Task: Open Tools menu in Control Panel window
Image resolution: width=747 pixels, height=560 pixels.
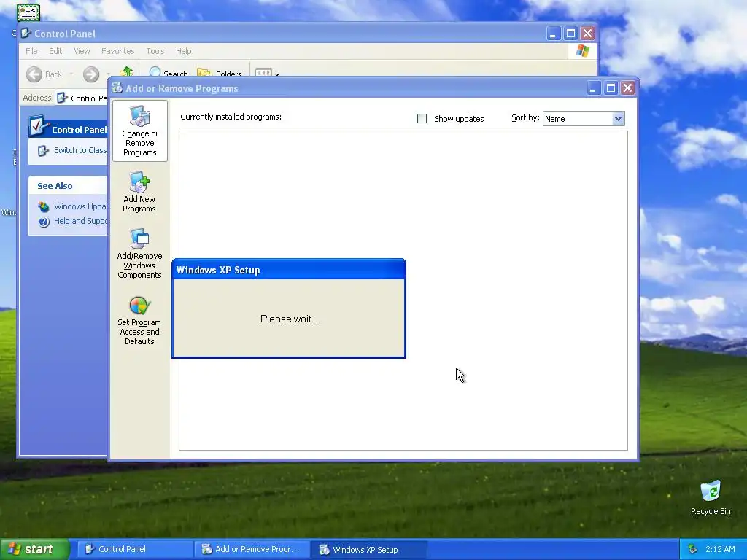Action: point(155,51)
